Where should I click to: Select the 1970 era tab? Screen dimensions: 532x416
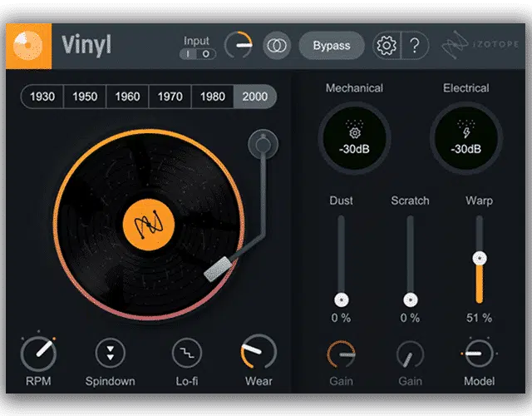coord(170,97)
